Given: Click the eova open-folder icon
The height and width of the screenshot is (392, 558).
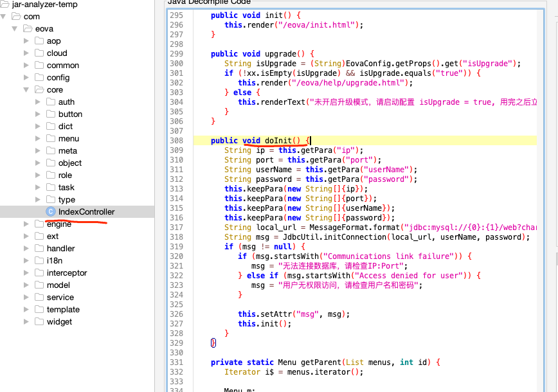Looking at the screenshot, I should point(28,28).
